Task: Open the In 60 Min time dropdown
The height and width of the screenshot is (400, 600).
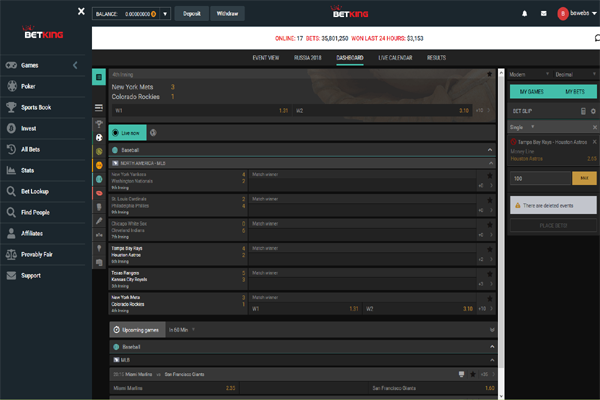Action: pos(182,330)
